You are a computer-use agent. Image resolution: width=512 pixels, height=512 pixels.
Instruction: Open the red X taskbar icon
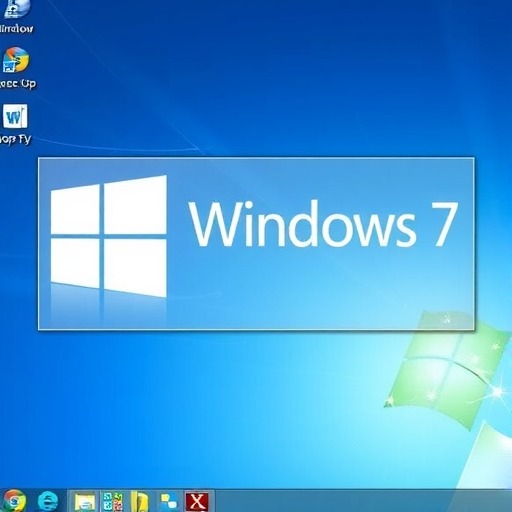(x=197, y=501)
